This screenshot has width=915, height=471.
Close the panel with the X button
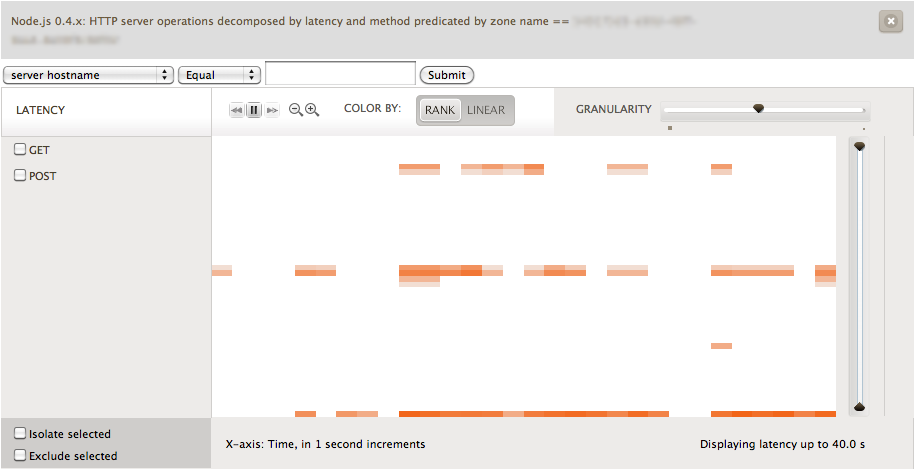coord(890,22)
